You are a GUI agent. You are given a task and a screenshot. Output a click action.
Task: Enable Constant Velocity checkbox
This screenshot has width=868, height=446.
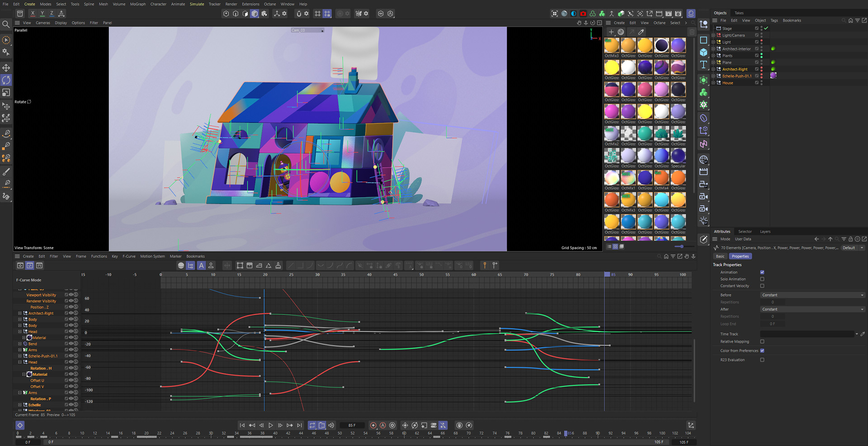pyautogui.click(x=762, y=286)
